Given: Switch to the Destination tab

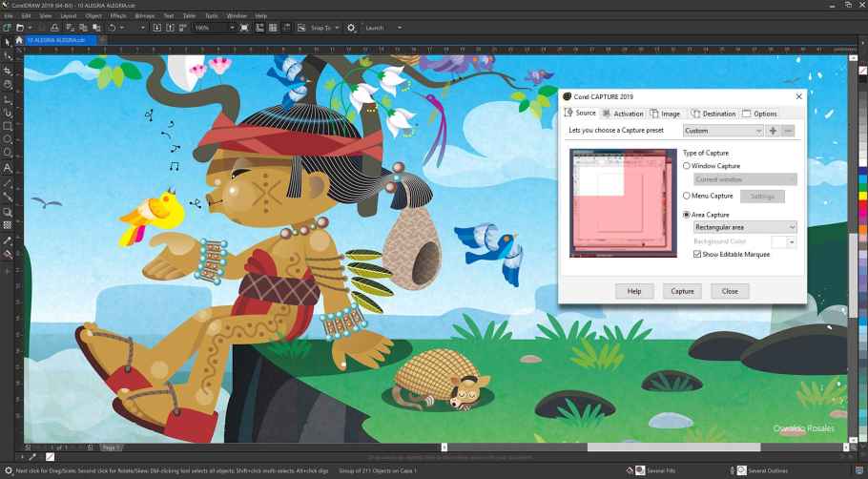Looking at the screenshot, I should (x=713, y=114).
